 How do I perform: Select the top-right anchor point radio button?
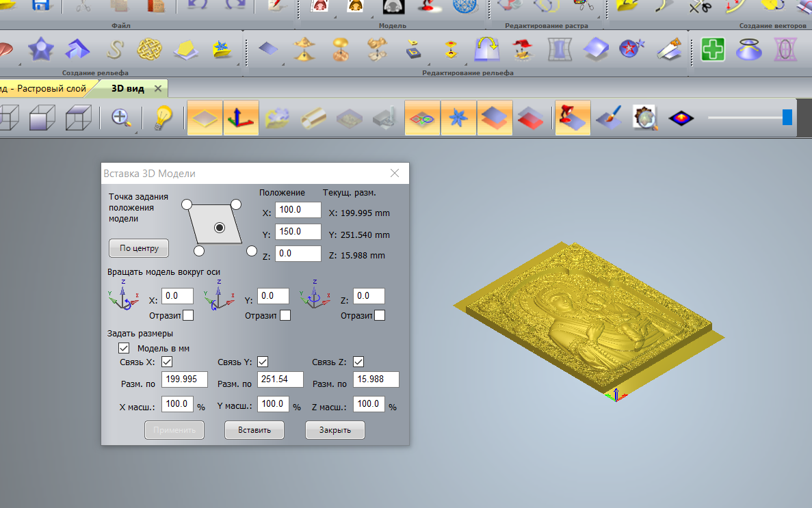pos(235,204)
